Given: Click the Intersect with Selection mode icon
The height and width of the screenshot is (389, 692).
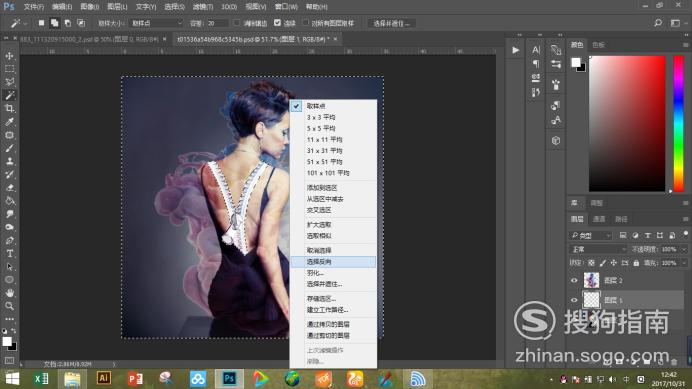Looking at the screenshot, I should pyautogui.click(x=81, y=23).
